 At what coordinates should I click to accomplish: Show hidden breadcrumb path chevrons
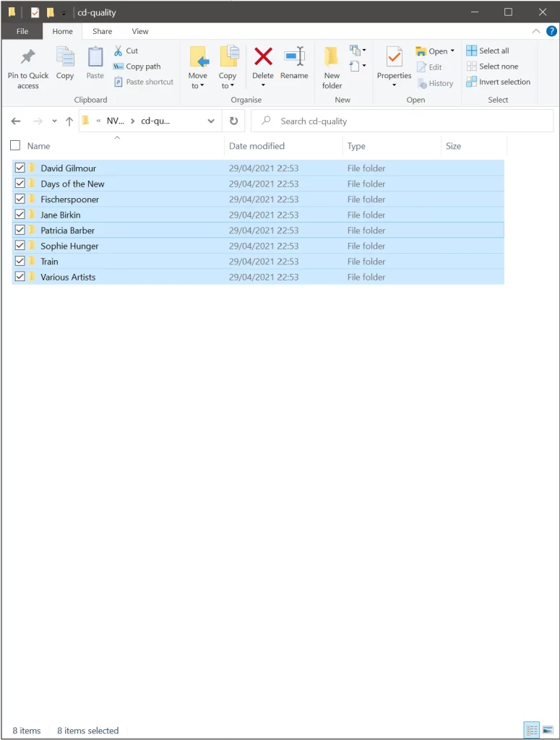click(x=98, y=121)
